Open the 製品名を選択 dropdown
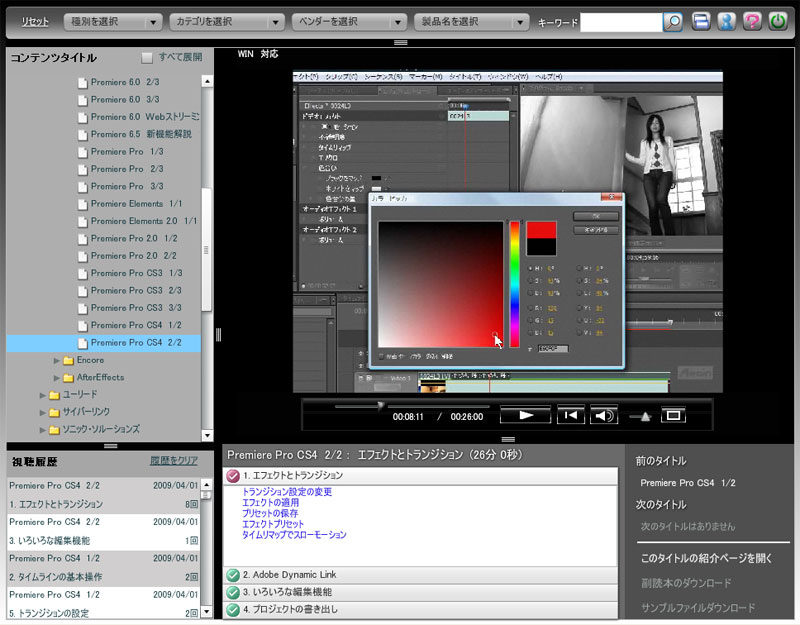 [472, 21]
